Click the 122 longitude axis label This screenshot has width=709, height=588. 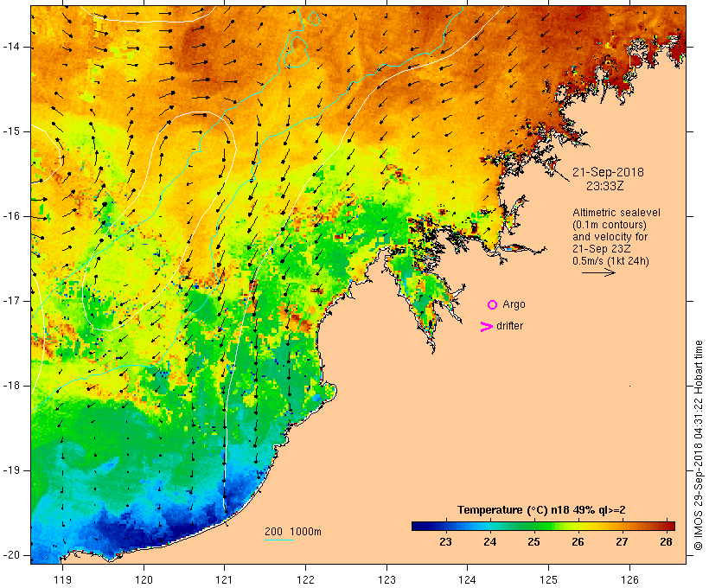click(306, 579)
